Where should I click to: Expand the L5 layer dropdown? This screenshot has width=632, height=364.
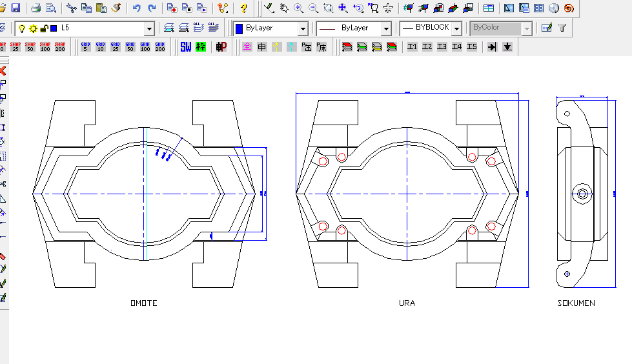click(x=149, y=28)
